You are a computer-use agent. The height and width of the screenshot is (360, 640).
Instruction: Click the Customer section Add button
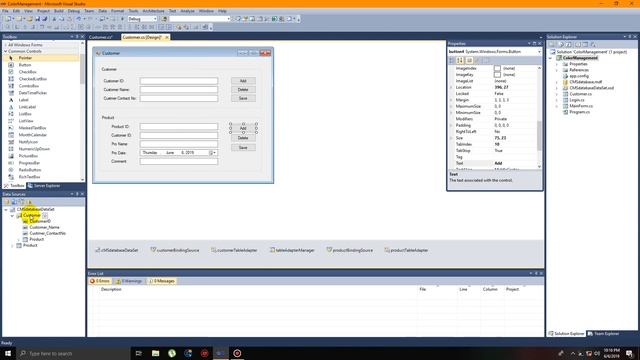(x=243, y=81)
